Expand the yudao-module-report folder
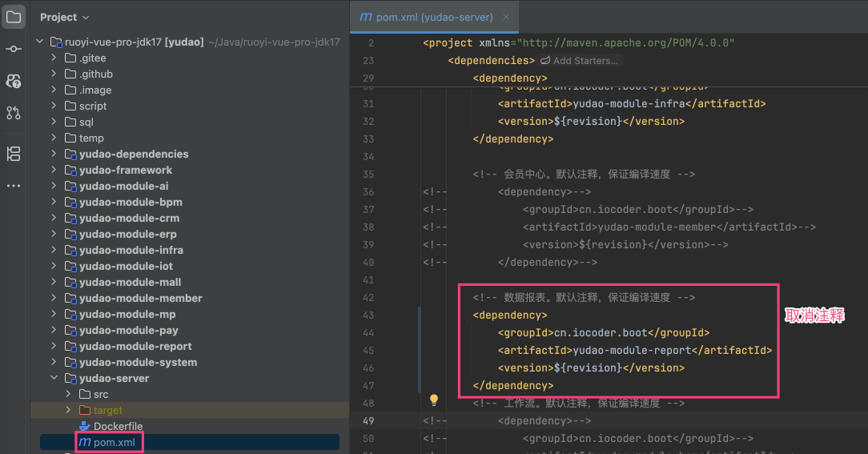The width and height of the screenshot is (868, 454). [54, 346]
